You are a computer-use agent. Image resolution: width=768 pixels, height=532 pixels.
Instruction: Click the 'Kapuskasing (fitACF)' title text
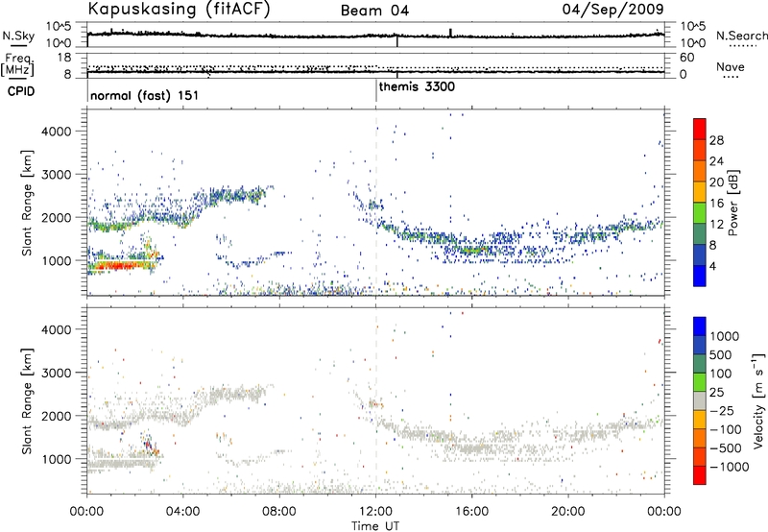coord(179,10)
